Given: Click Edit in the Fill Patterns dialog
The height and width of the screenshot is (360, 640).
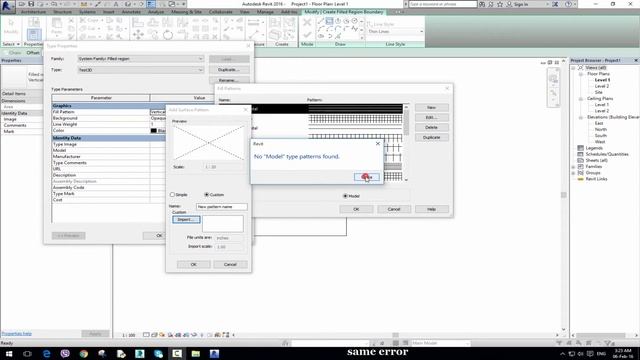Looking at the screenshot, I should tap(431, 118).
